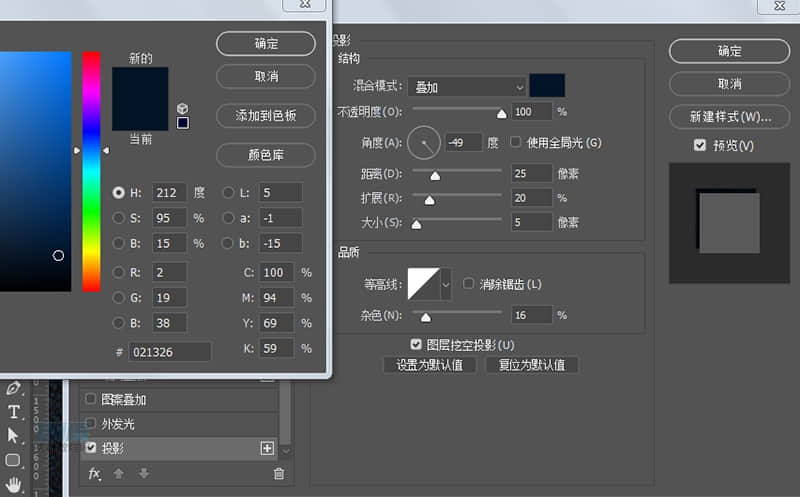The image size is (800, 497).
Task: Click the distance slider handle
Action: (435, 176)
